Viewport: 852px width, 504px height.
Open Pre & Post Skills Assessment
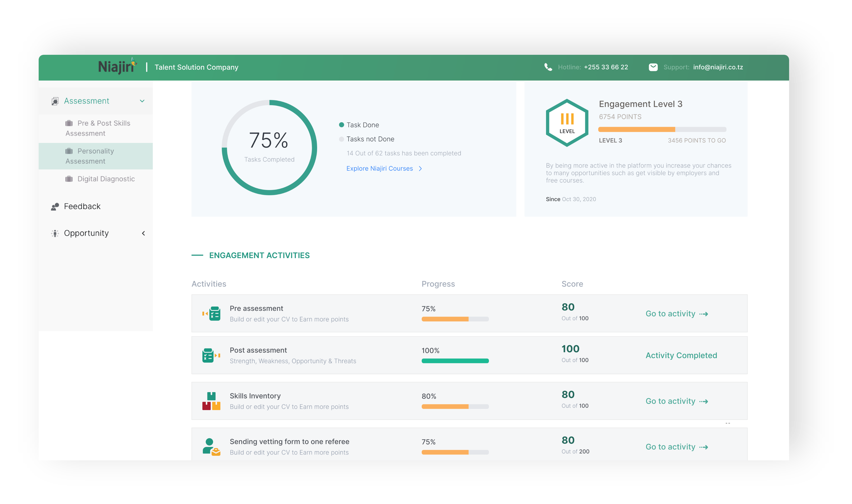point(98,128)
